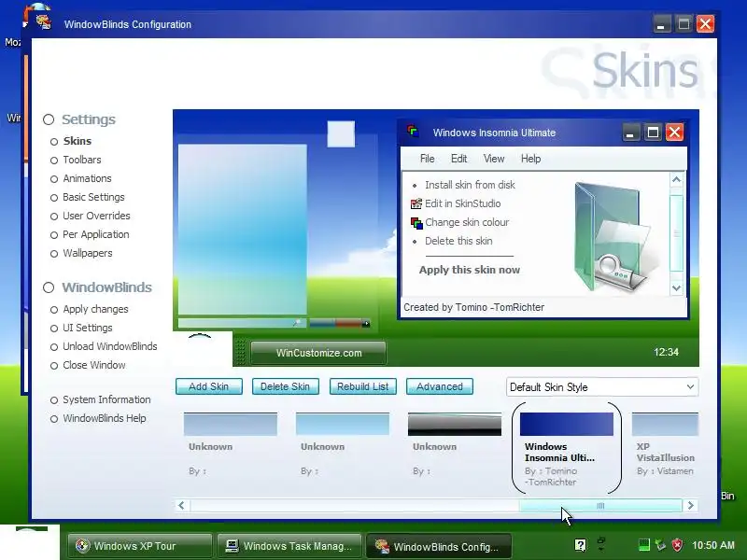
Task: Click the green CPU usage tray icon
Action: 643,545
